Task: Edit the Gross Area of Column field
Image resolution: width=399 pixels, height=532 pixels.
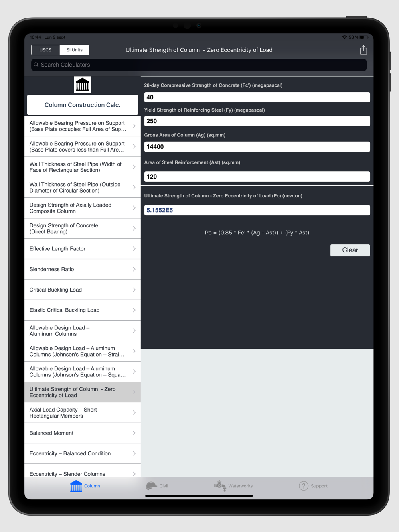Action: 257,146
